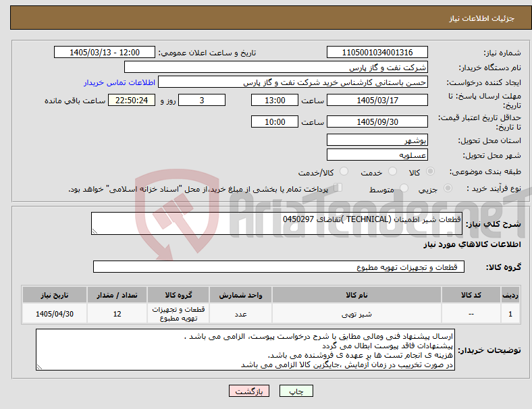Click the buyer name field شرکت نفت و گاز پارس

pyautogui.click(x=276, y=67)
